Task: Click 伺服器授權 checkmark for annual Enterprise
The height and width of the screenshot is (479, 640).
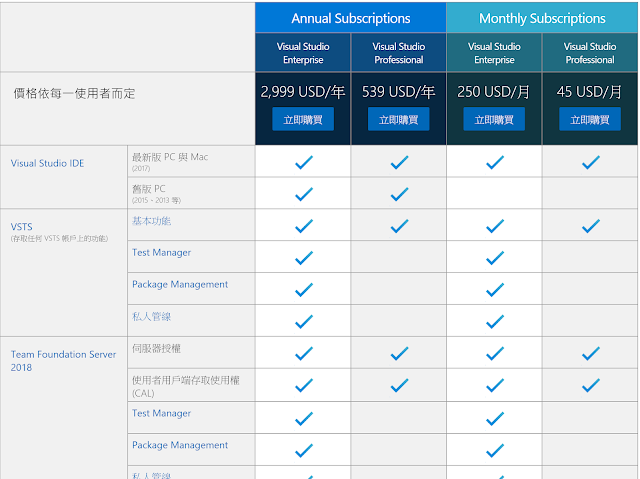Action: click(x=304, y=354)
